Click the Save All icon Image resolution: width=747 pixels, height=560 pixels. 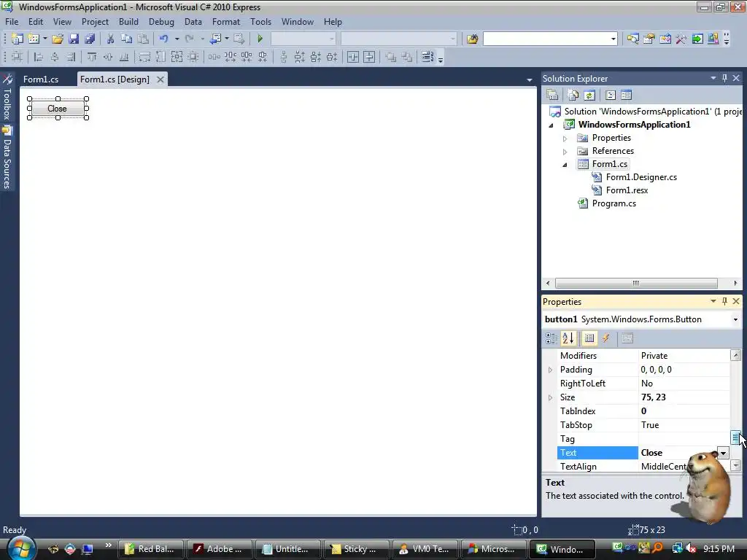click(x=90, y=39)
